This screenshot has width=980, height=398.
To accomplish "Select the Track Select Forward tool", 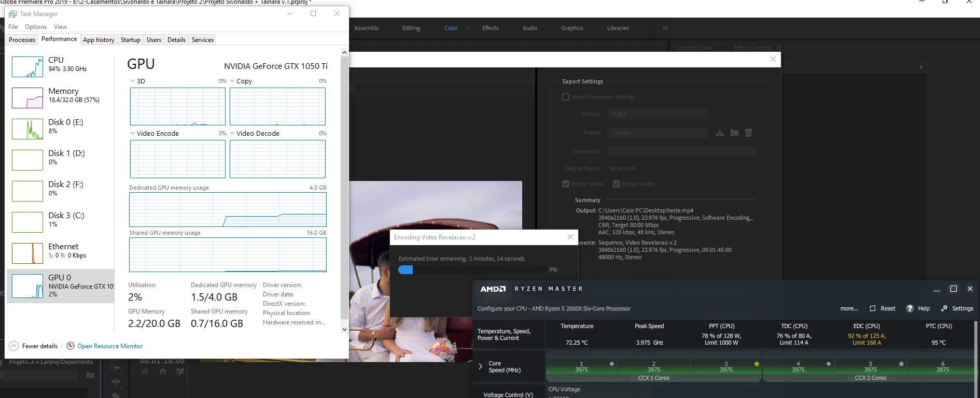I will (x=116, y=368).
